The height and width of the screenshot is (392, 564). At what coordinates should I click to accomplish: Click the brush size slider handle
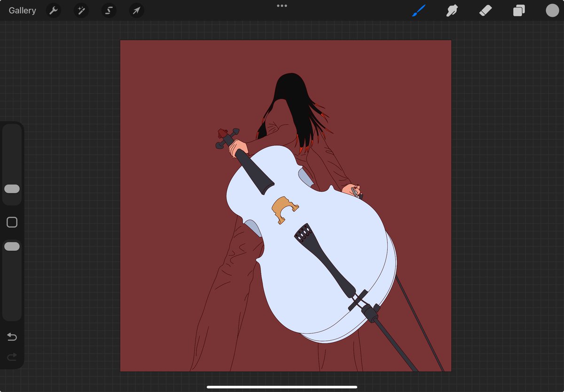click(x=12, y=189)
